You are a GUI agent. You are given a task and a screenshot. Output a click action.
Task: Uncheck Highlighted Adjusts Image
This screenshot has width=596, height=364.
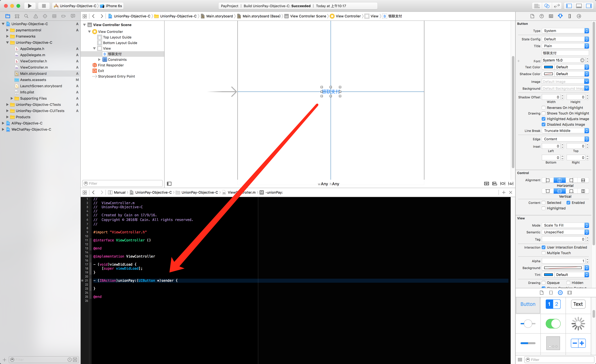click(544, 119)
